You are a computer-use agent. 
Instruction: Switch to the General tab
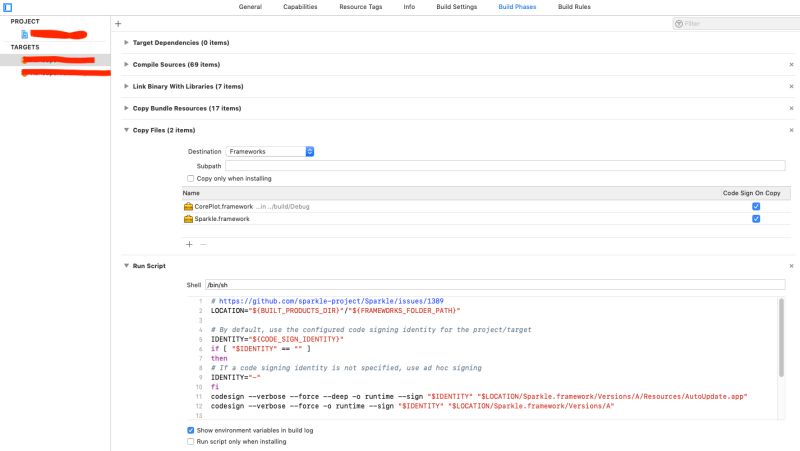tap(250, 7)
